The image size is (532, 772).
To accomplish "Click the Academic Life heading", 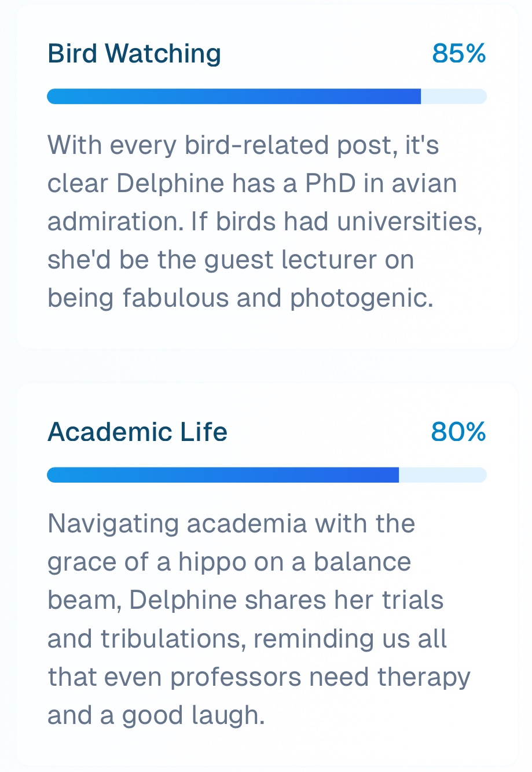I will point(137,432).
